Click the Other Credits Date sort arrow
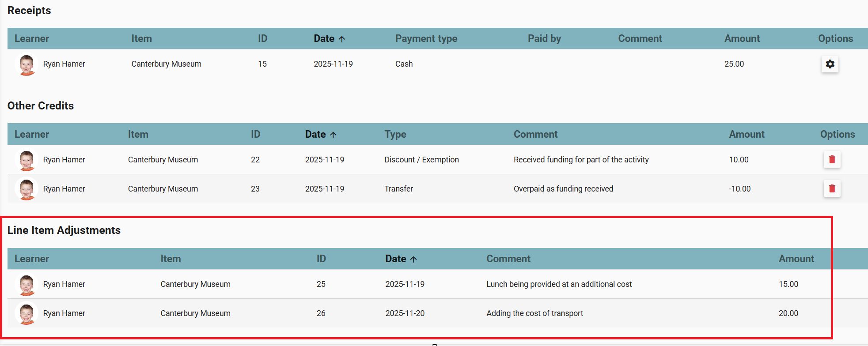The height and width of the screenshot is (346, 868). (x=334, y=135)
